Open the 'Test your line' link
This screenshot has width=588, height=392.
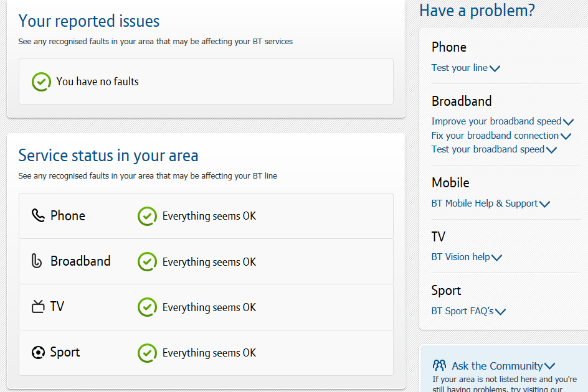460,68
